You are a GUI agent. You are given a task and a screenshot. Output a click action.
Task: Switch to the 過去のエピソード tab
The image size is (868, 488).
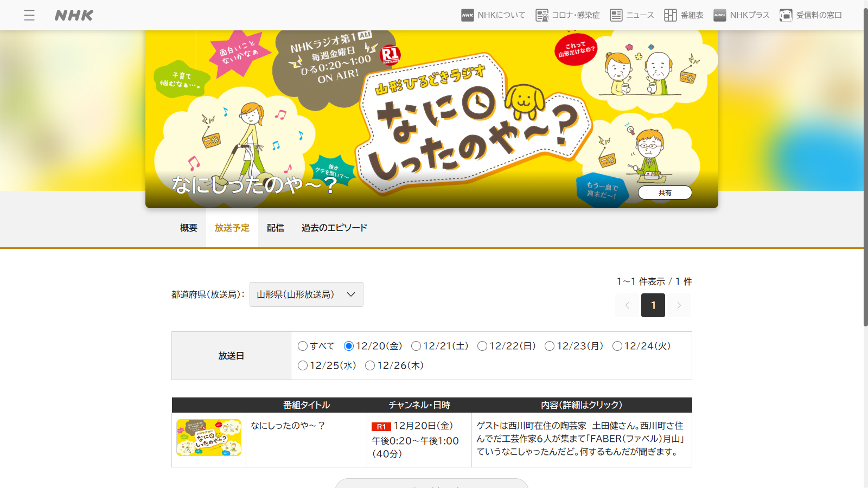pos(334,228)
